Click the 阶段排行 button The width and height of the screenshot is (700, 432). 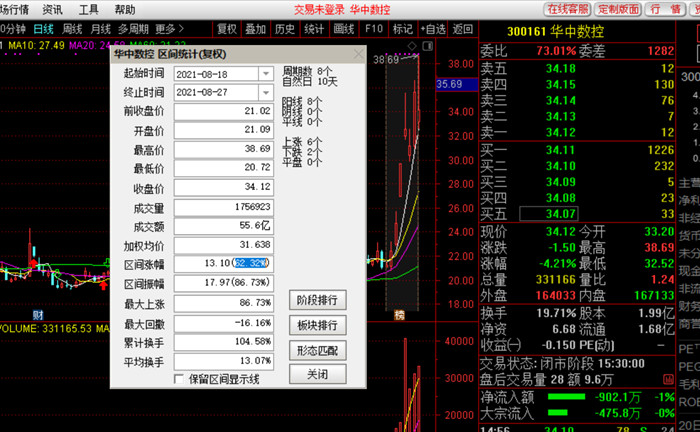pos(317,300)
